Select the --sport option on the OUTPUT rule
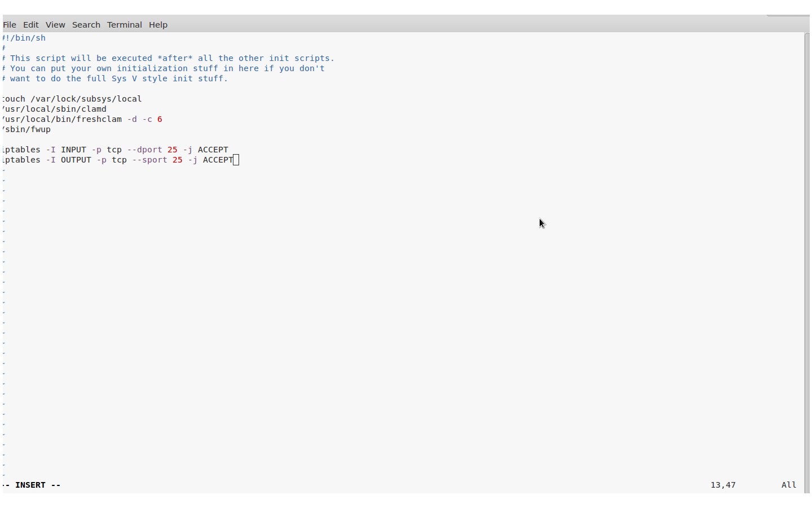 [149, 160]
